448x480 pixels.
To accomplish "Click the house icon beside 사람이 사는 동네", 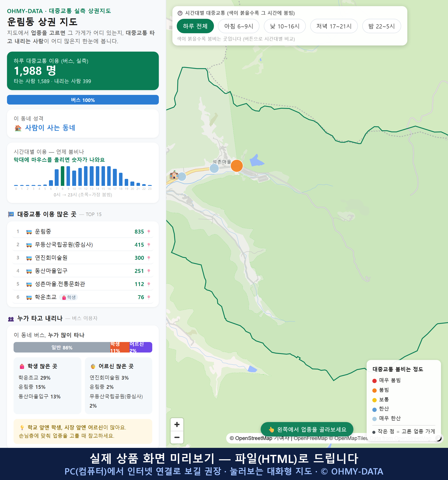I will (18, 128).
